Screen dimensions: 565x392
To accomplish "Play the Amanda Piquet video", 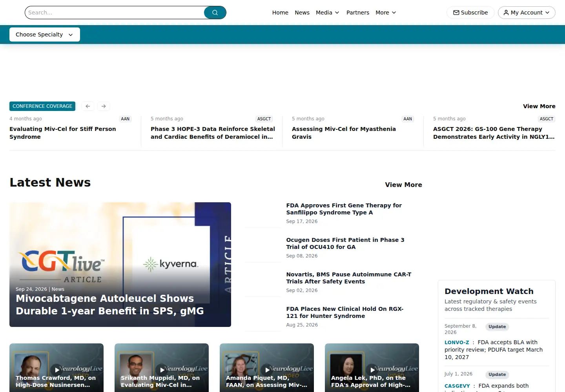I will [x=267, y=369].
